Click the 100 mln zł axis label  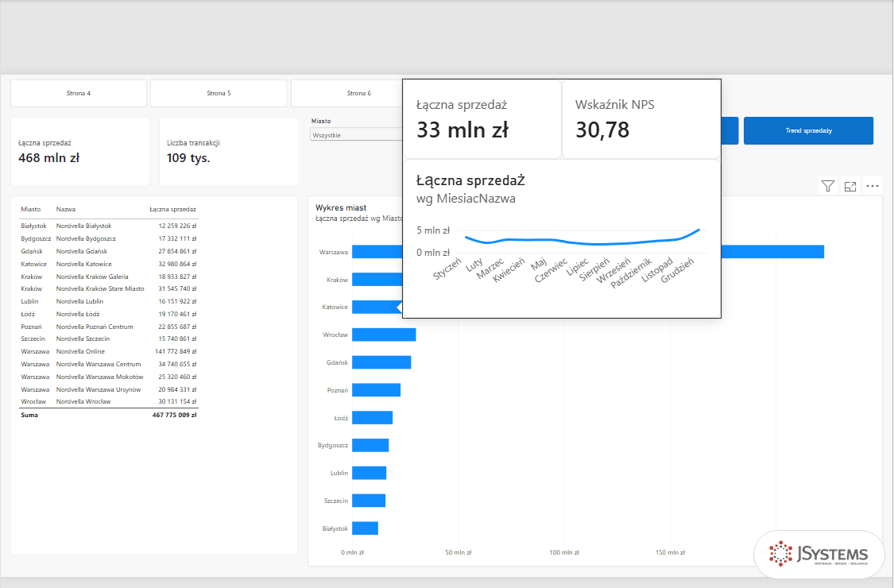click(564, 552)
